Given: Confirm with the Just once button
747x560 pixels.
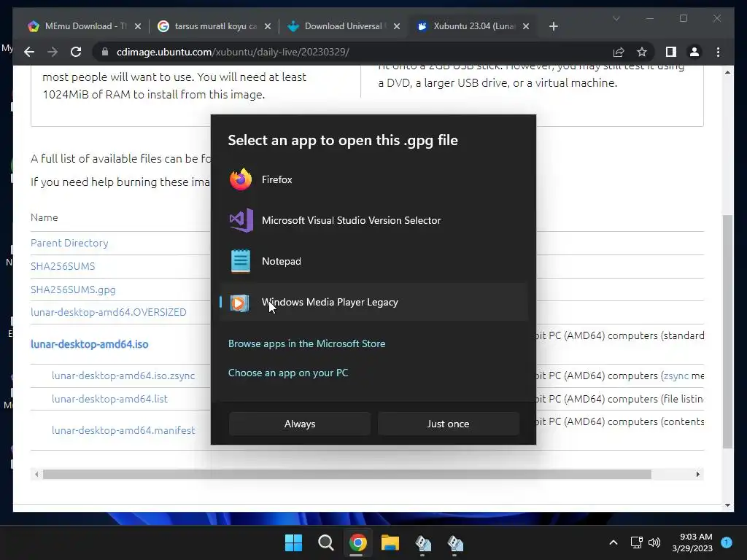Looking at the screenshot, I should [449, 424].
